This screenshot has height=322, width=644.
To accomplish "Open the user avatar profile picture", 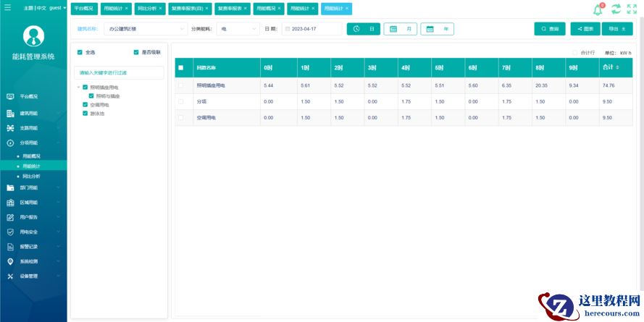I will tap(33, 35).
